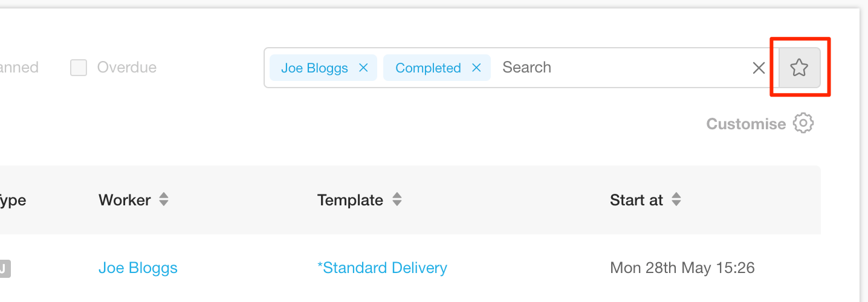
Task: Click the Start at column header
Action: pos(636,200)
